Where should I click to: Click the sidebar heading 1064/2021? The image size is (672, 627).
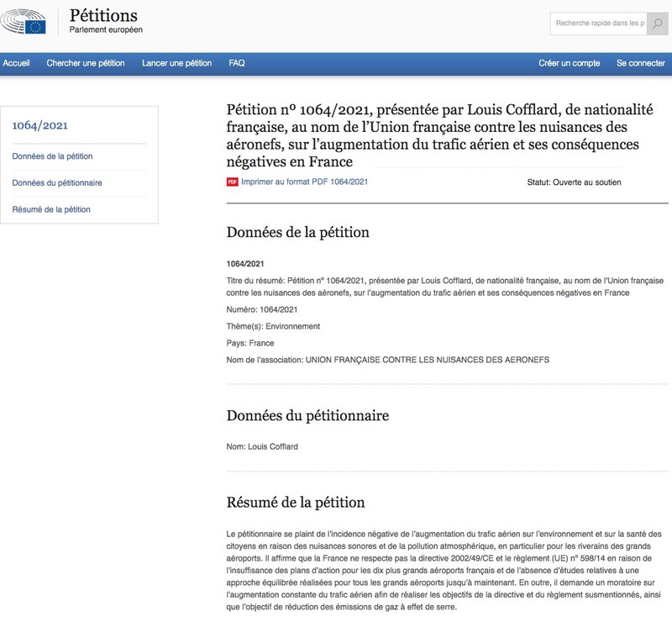[39, 125]
